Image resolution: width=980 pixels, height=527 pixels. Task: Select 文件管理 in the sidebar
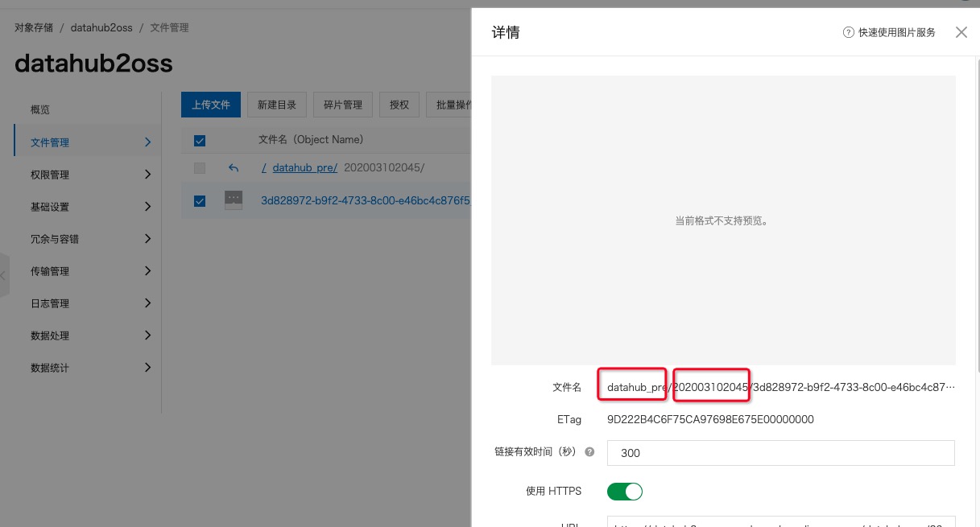point(50,142)
